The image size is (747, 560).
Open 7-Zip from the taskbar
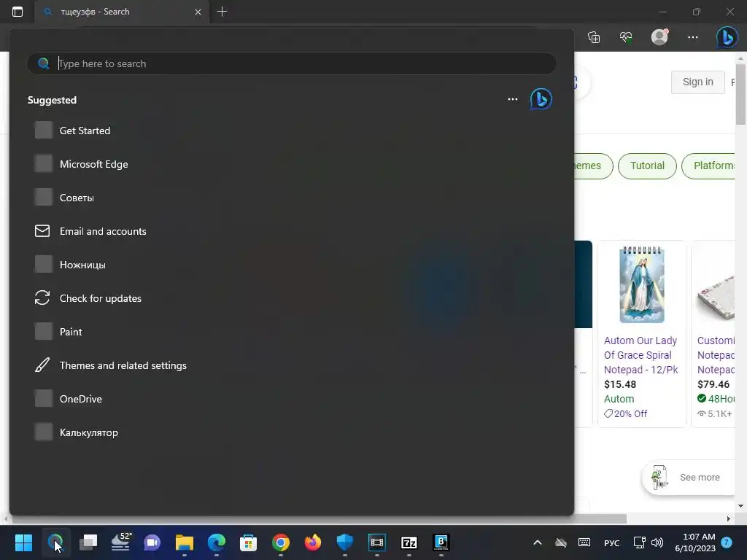pos(409,542)
